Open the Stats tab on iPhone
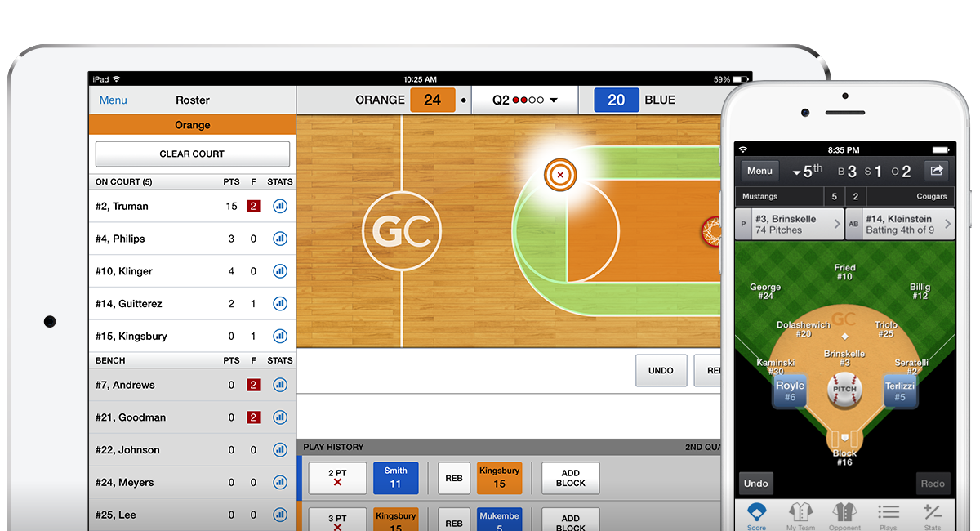 coord(933,516)
